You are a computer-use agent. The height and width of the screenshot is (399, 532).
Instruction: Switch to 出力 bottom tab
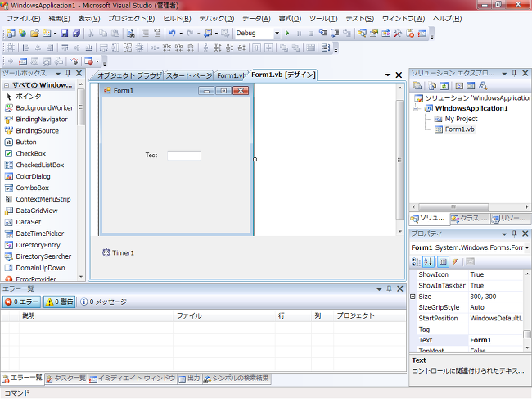point(189,379)
